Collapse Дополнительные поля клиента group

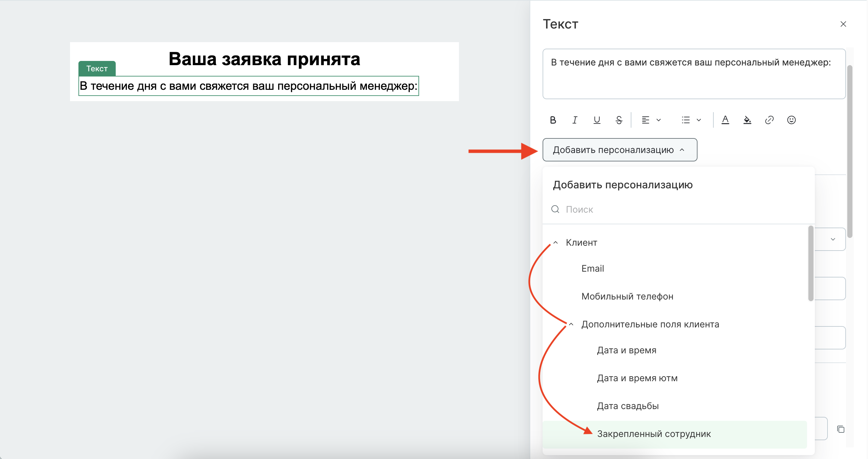pyautogui.click(x=571, y=324)
